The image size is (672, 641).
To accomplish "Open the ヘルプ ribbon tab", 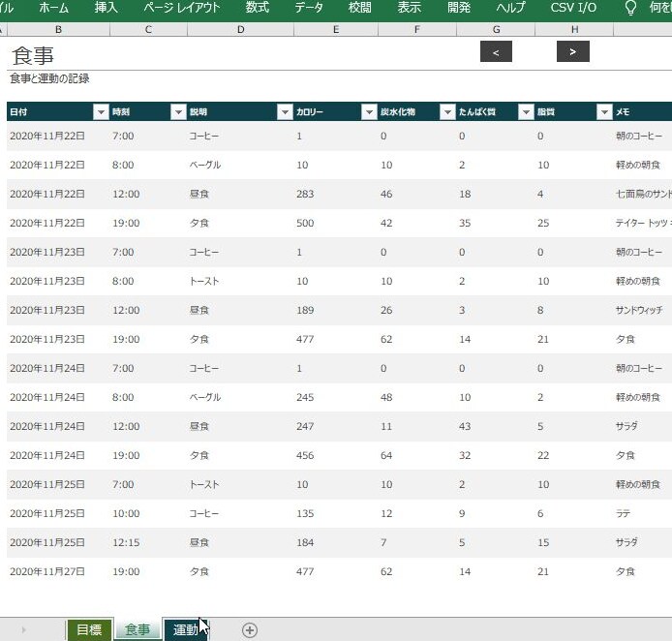I will [510, 8].
